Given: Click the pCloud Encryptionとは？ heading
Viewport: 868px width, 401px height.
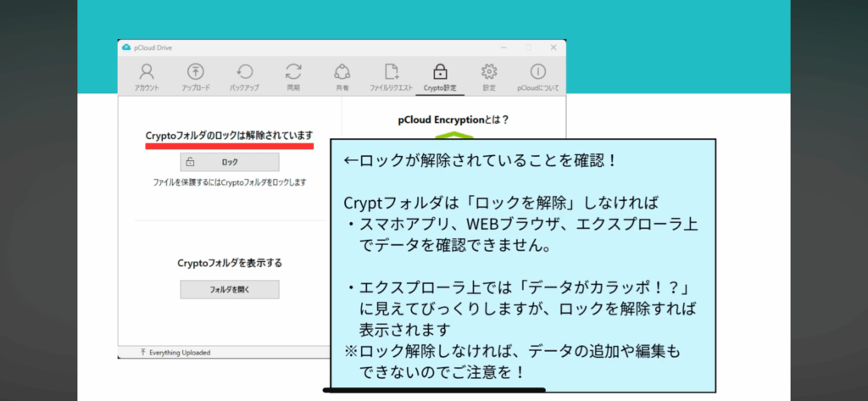Looking at the screenshot, I should 453,119.
